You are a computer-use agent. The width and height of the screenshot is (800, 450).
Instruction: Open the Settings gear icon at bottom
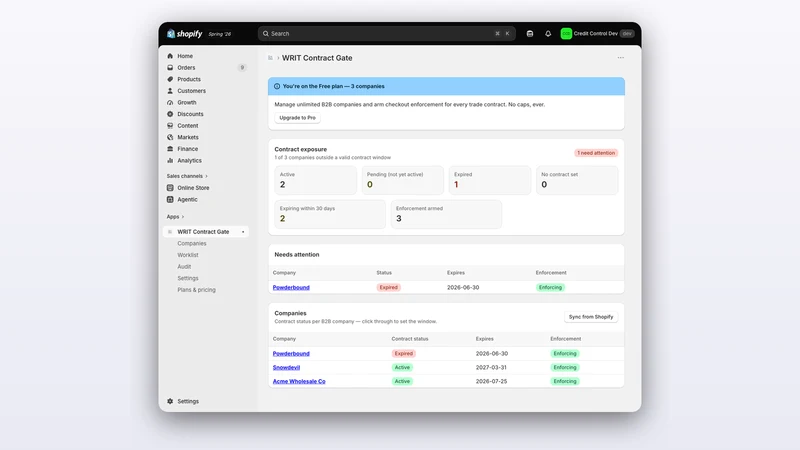click(x=170, y=402)
